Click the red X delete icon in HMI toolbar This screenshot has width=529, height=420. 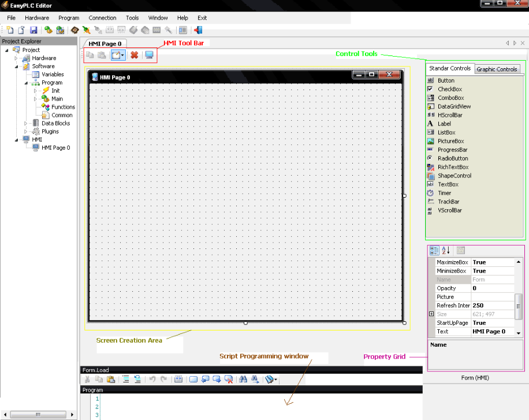(x=134, y=55)
